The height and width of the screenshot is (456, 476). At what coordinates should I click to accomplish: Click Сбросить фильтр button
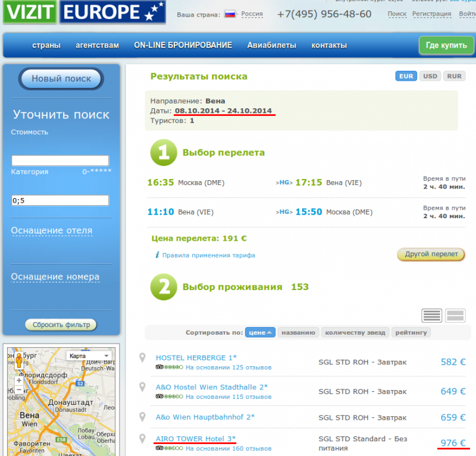[61, 325]
